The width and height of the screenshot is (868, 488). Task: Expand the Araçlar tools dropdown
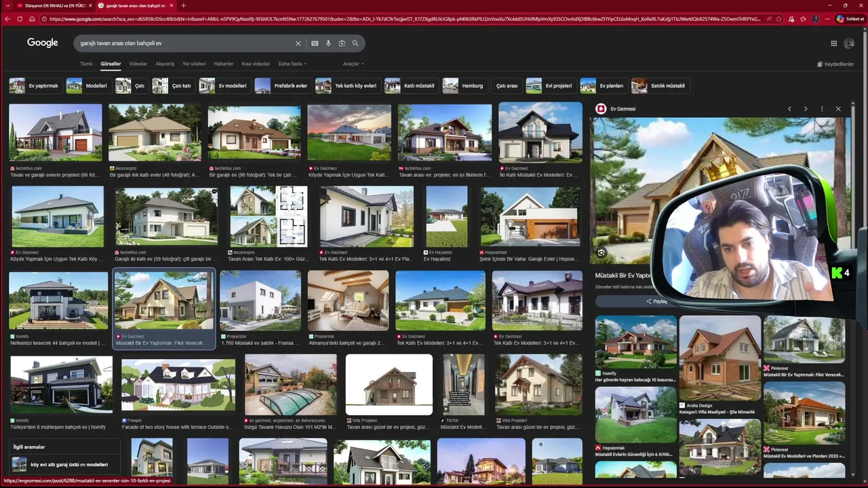point(353,64)
